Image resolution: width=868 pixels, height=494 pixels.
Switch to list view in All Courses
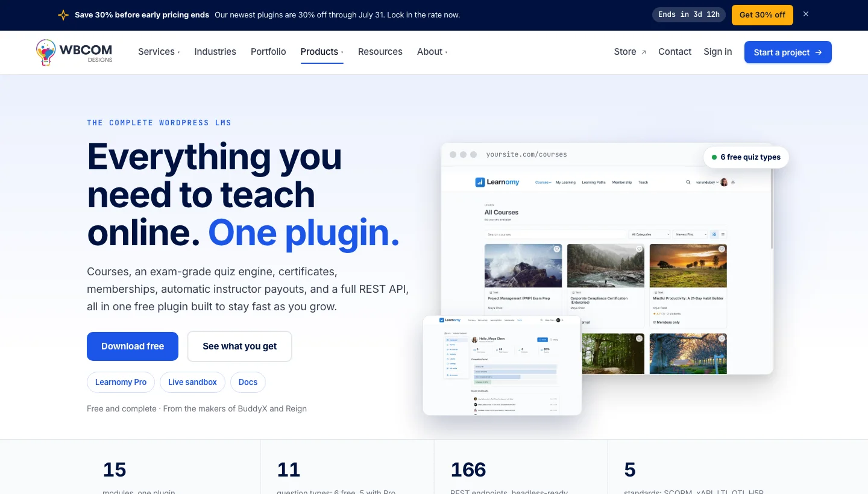723,234
